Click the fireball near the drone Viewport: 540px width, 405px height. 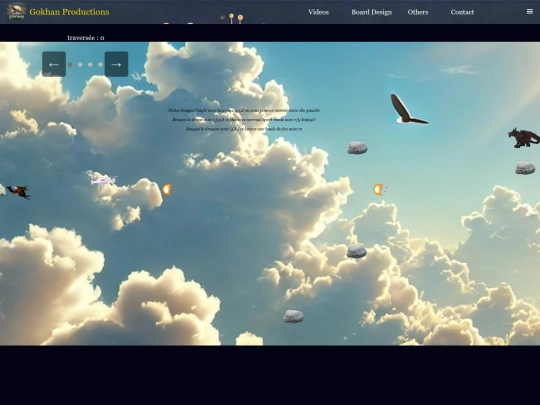click(168, 189)
